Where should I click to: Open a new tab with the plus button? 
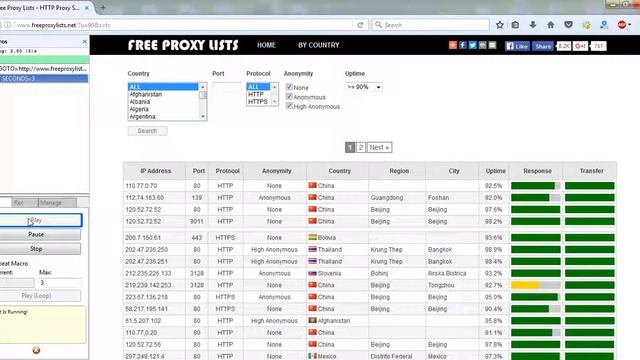(103, 7)
